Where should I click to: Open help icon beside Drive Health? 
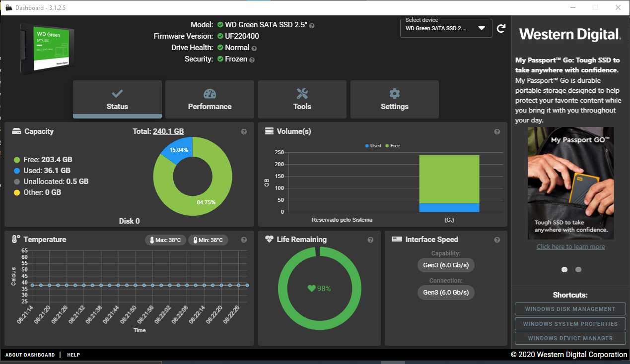pyautogui.click(x=254, y=49)
